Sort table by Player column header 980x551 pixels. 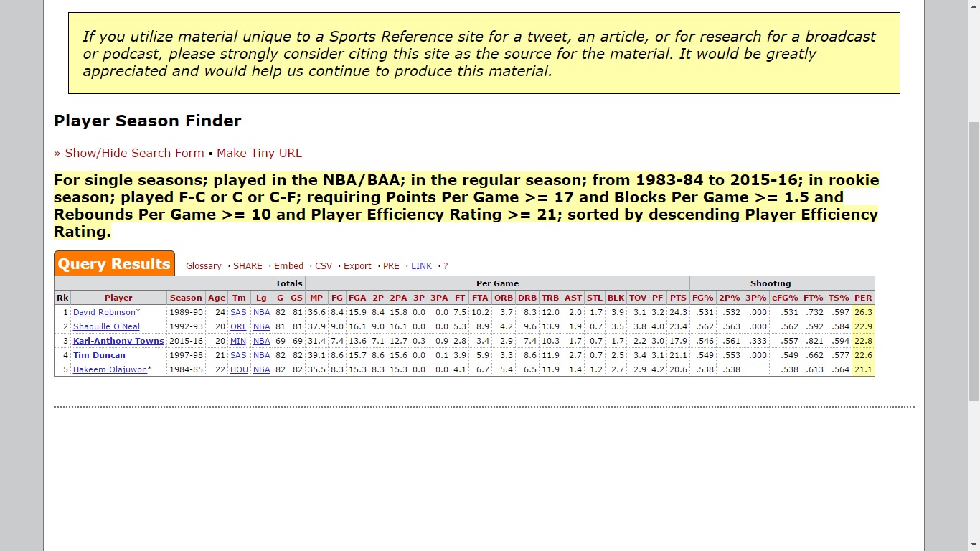coord(118,298)
